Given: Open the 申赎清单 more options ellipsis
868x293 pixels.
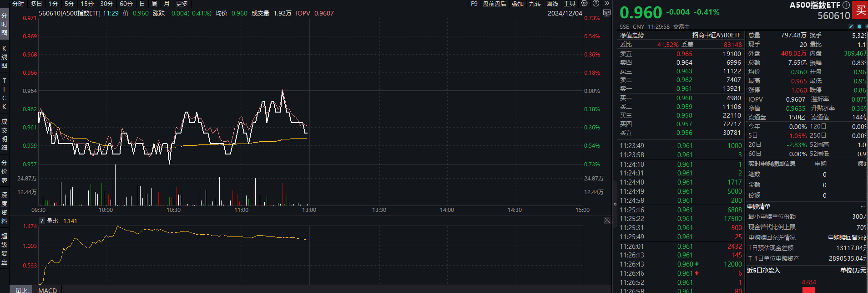Looking at the screenshot, I should [x=863, y=206].
